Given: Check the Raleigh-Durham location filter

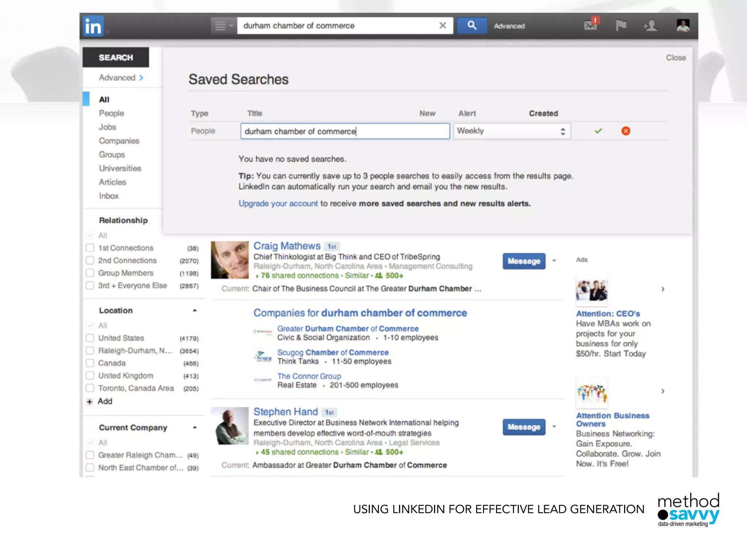Looking at the screenshot, I should coord(90,350).
